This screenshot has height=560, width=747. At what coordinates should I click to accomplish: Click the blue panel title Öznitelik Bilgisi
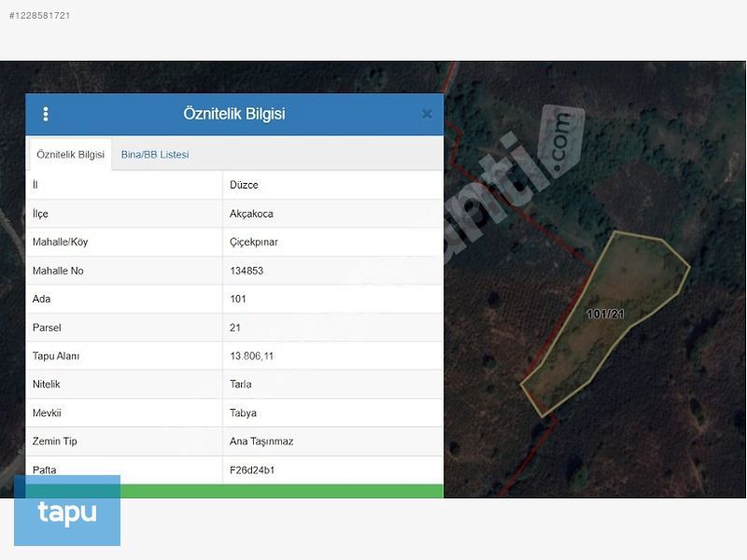[234, 114]
